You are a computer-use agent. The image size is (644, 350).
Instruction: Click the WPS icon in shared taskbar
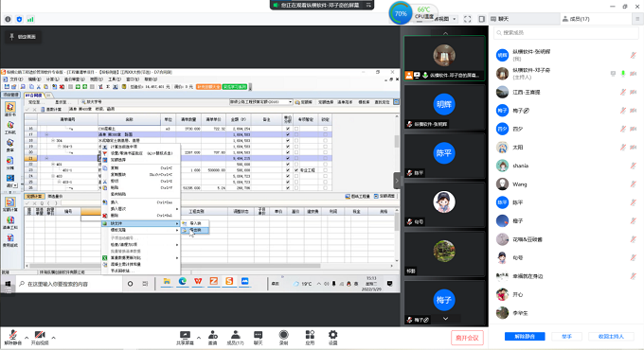coord(198,281)
